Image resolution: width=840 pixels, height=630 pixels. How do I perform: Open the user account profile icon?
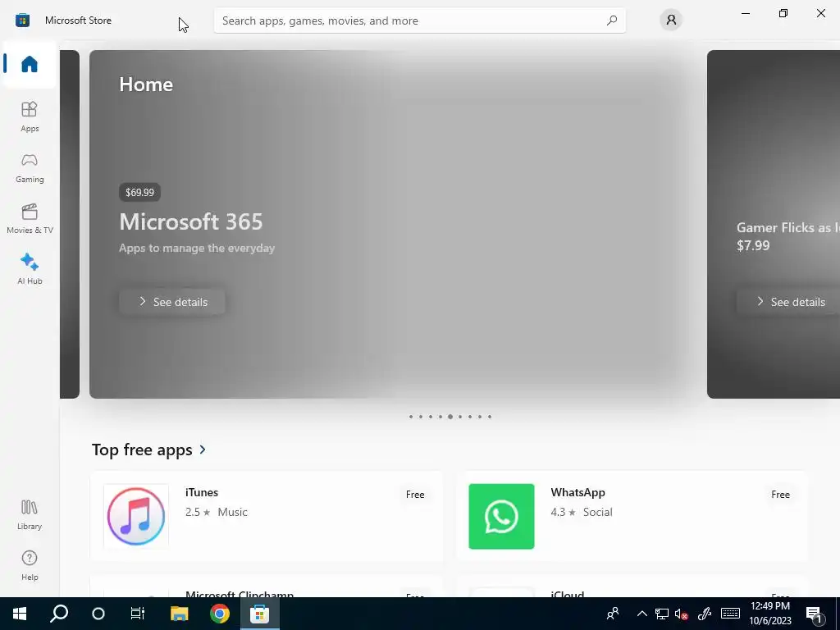pyautogui.click(x=671, y=21)
